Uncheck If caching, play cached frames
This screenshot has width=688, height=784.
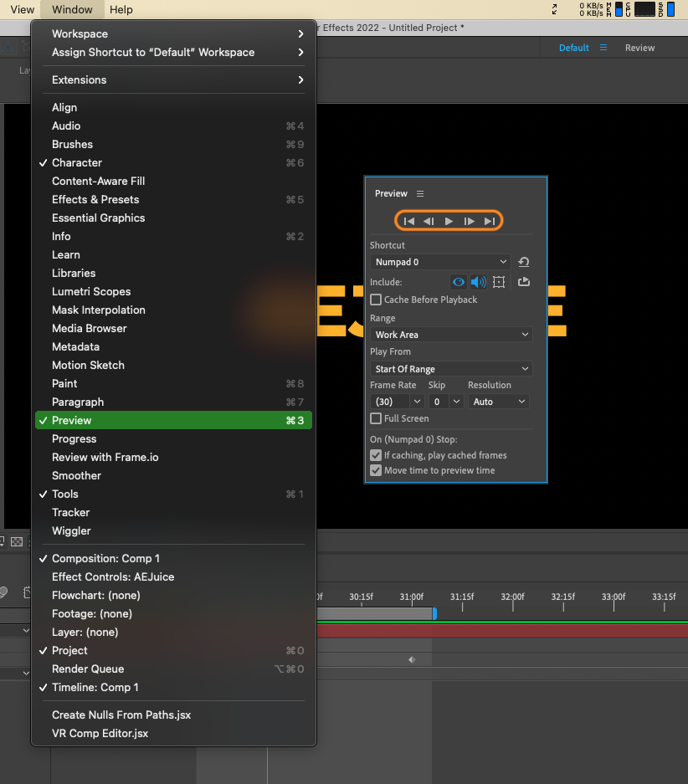[376, 455]
